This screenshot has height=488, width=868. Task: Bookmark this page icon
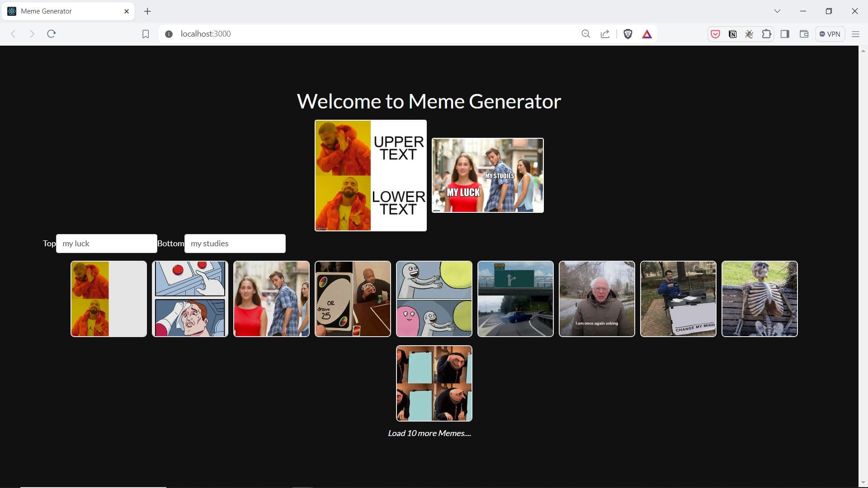click(x=146, y=34)
